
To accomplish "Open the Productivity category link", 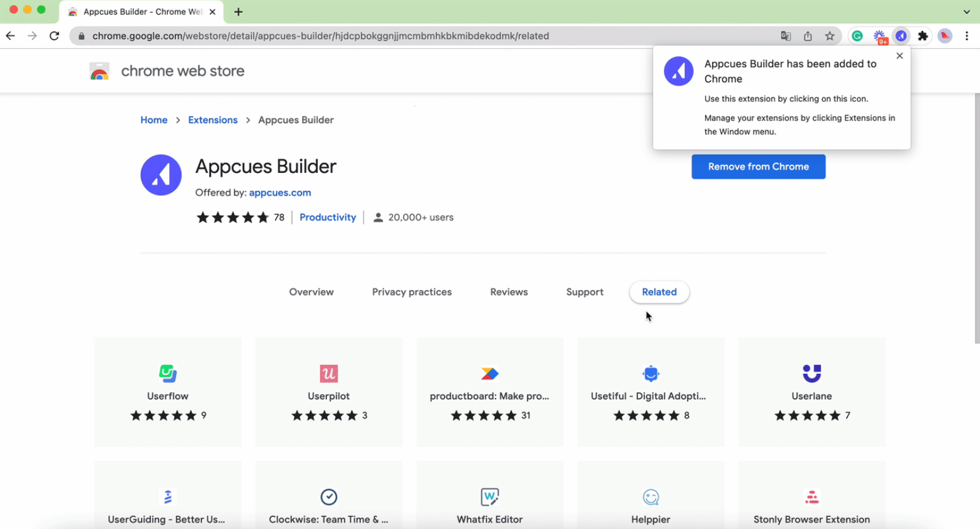I will pos(328,217).
